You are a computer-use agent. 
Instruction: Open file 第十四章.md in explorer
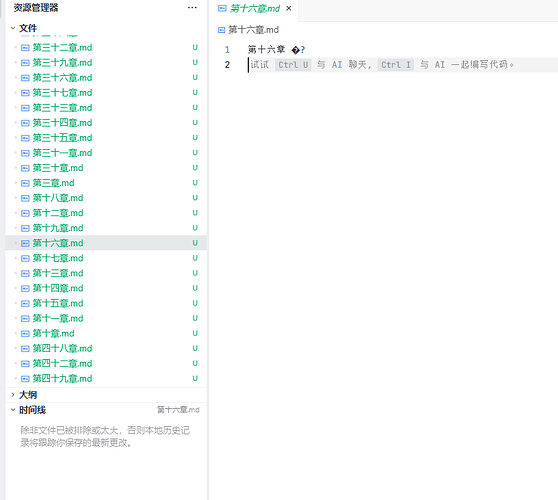point(106,288)
